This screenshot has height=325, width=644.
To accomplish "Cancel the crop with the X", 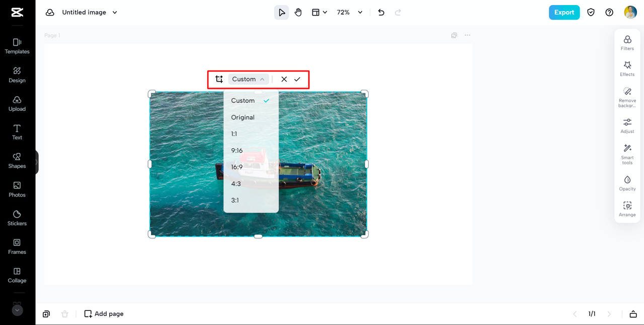I will coord(284,79).
